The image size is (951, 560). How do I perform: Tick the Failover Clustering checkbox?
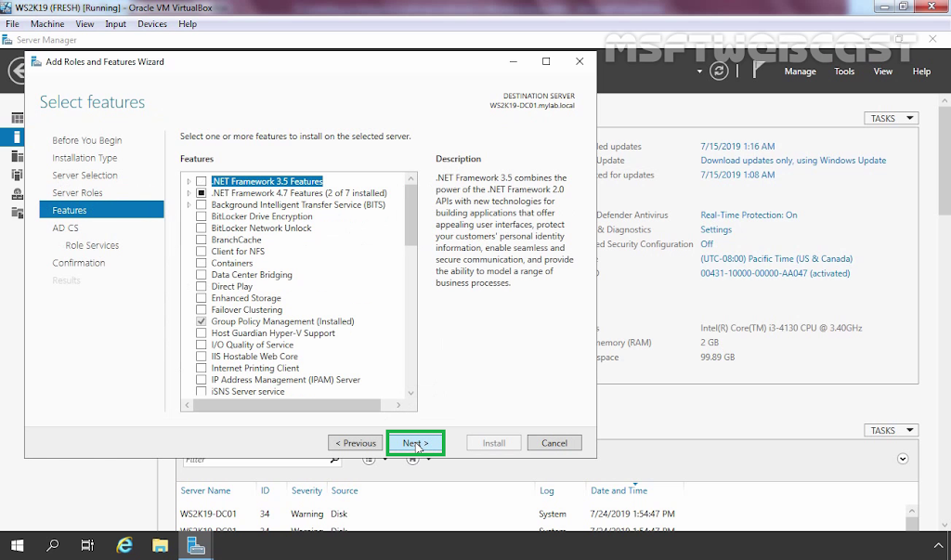(x=202, y=310)
